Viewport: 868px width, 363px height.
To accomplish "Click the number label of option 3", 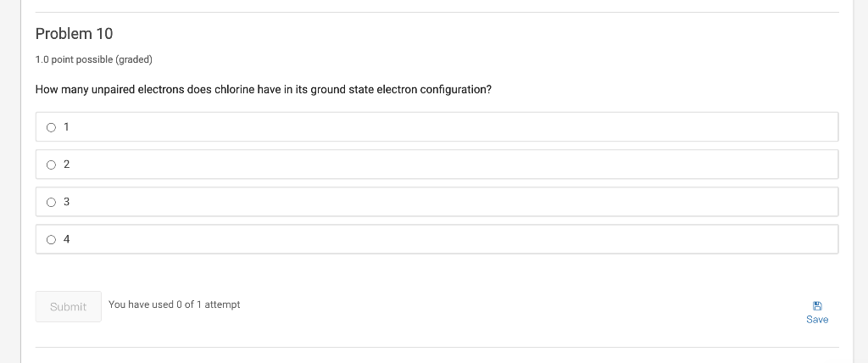I will tap(66, 202).
